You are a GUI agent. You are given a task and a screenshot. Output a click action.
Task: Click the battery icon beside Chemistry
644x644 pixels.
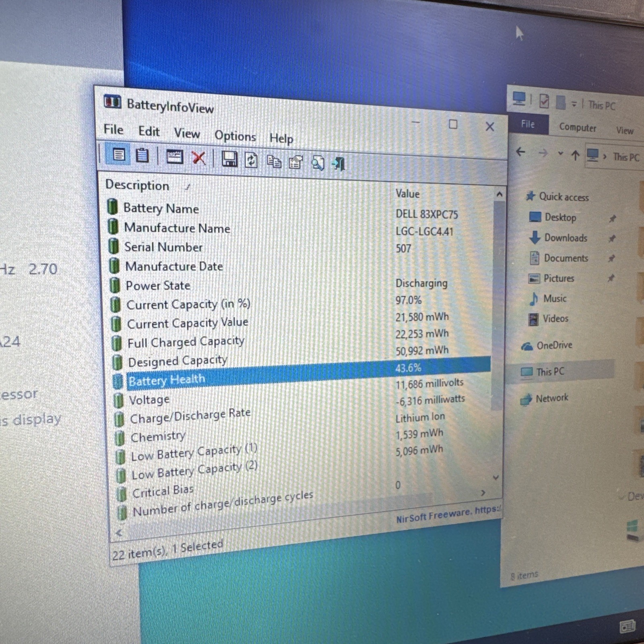(120, 438)
